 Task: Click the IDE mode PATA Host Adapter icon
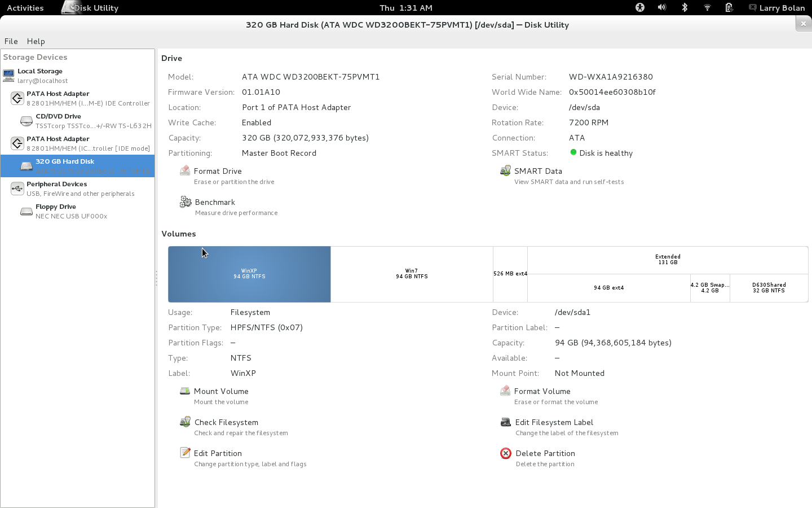pyautogui.click(x=17, y=143)
